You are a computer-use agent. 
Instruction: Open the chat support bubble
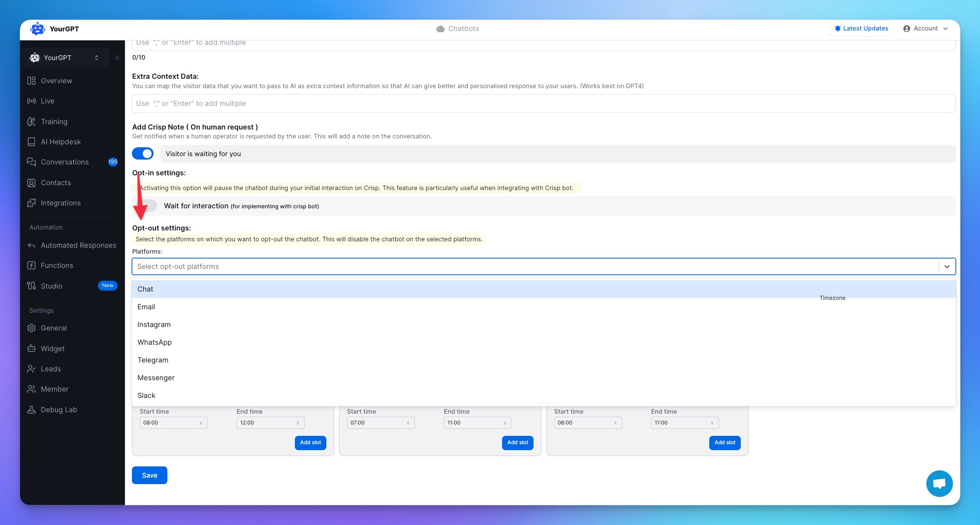(x=939, y=484)
